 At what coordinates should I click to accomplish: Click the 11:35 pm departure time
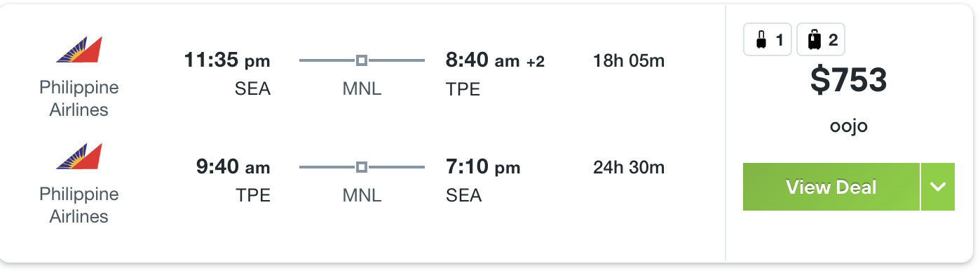pyautogui.click(x=227, y=61)
